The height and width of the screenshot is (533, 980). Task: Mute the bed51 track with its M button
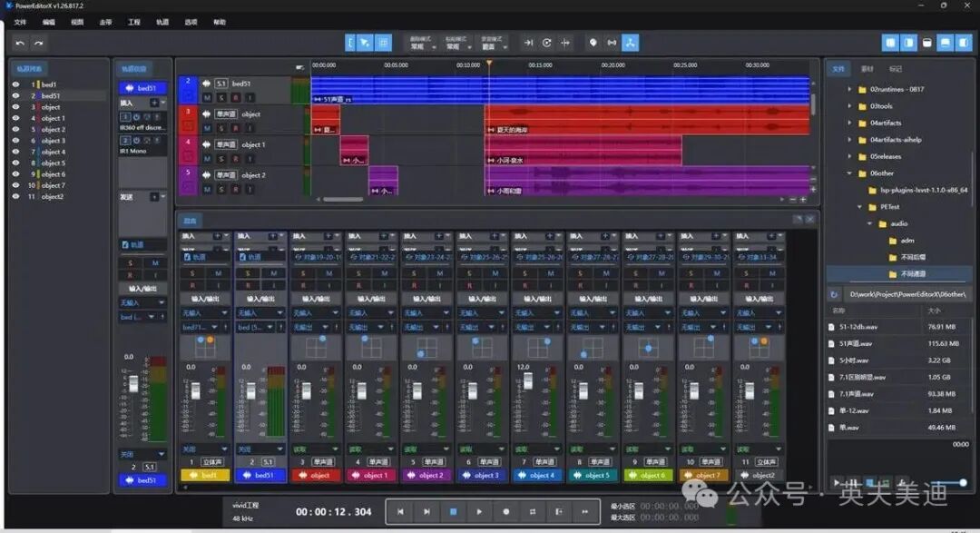click(x=207, y=97)
